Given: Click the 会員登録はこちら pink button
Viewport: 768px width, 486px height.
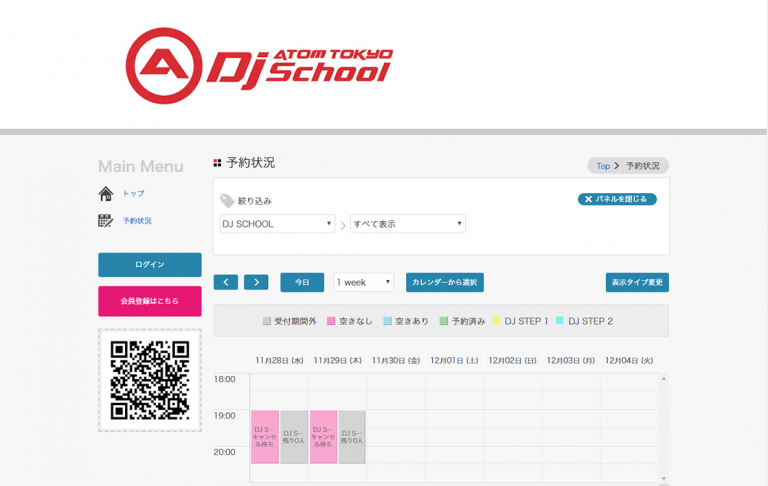Looking at the screenshot, I should click(150, 301).
